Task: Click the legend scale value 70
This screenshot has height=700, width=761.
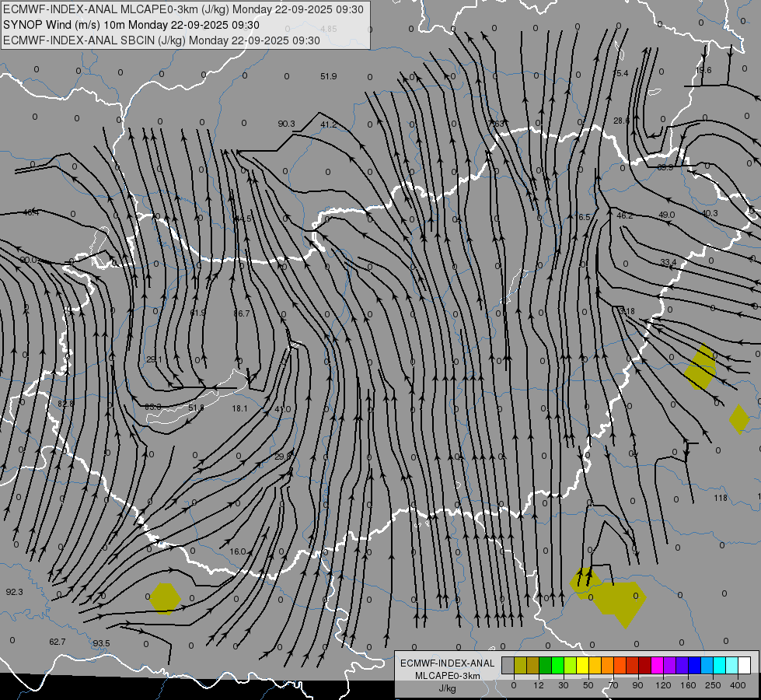Action: tap(613, 685)
